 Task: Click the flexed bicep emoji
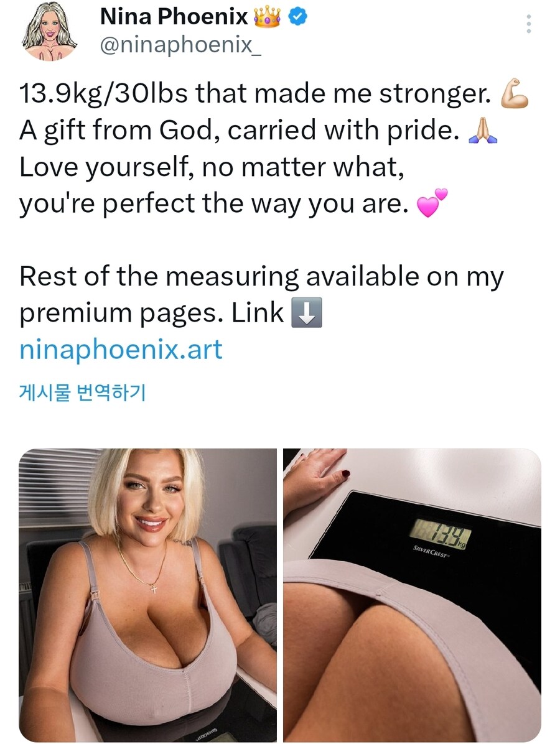coord(515,94)
